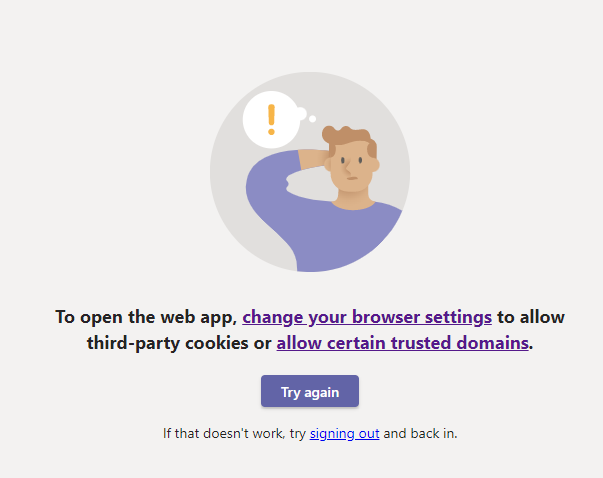The width and height of the screenshot is (603, 478).
Task: Click the man's curly brown hair
Action: tap(348, 138)
